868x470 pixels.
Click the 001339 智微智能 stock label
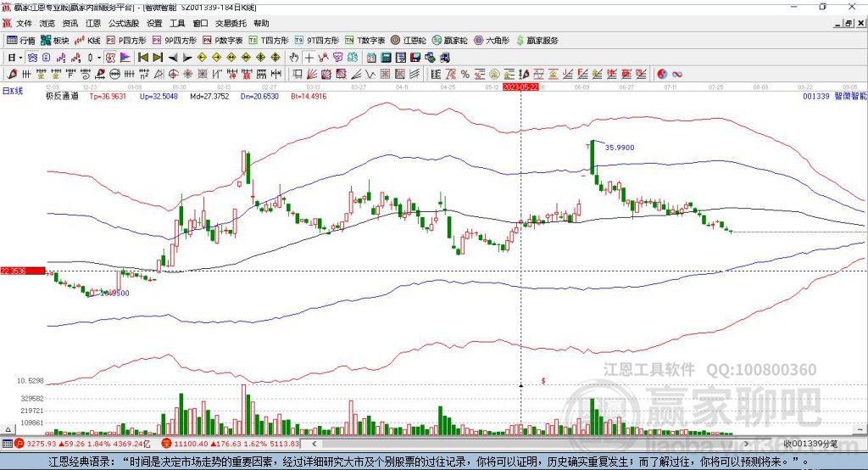(835, 96)
